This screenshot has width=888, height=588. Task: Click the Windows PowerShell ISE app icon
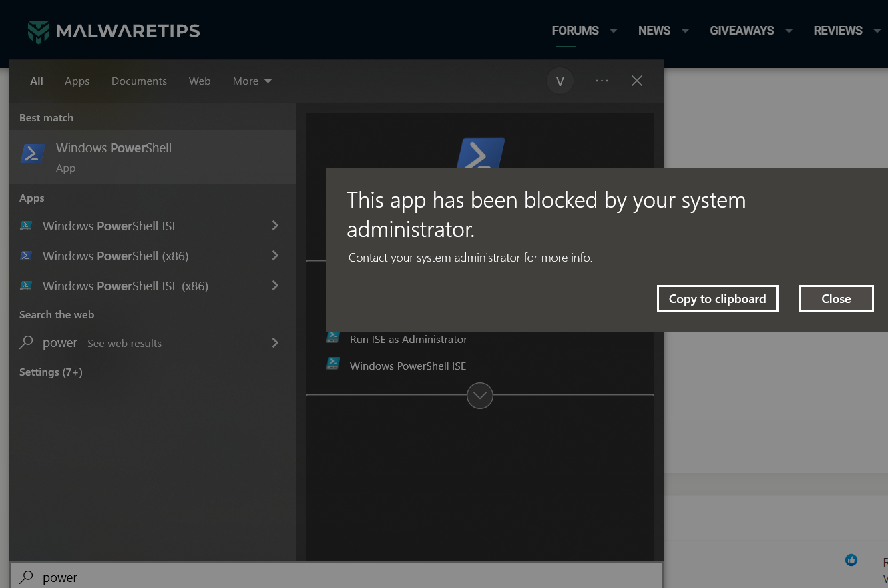[x=26, y=226]
